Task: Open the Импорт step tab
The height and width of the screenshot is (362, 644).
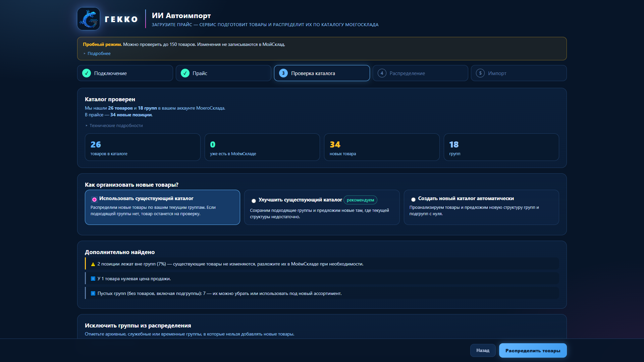Action: pyautogui.click(x=519, y=73)
